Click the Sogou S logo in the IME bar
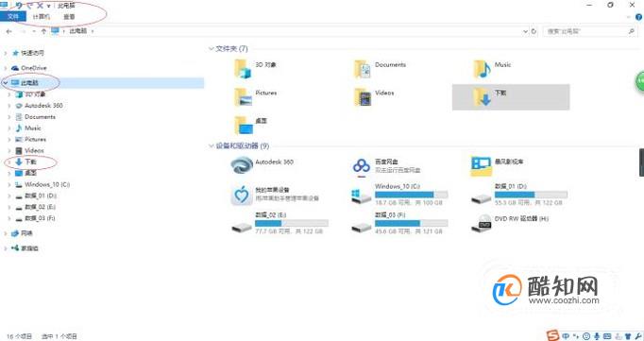 [x=552, y=335]
